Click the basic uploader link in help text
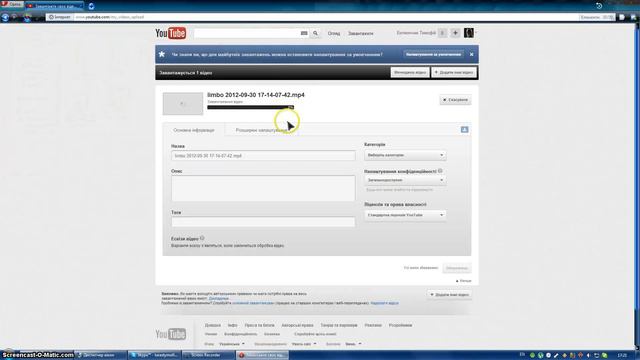The image size is (640, 360). pos(253,303)
